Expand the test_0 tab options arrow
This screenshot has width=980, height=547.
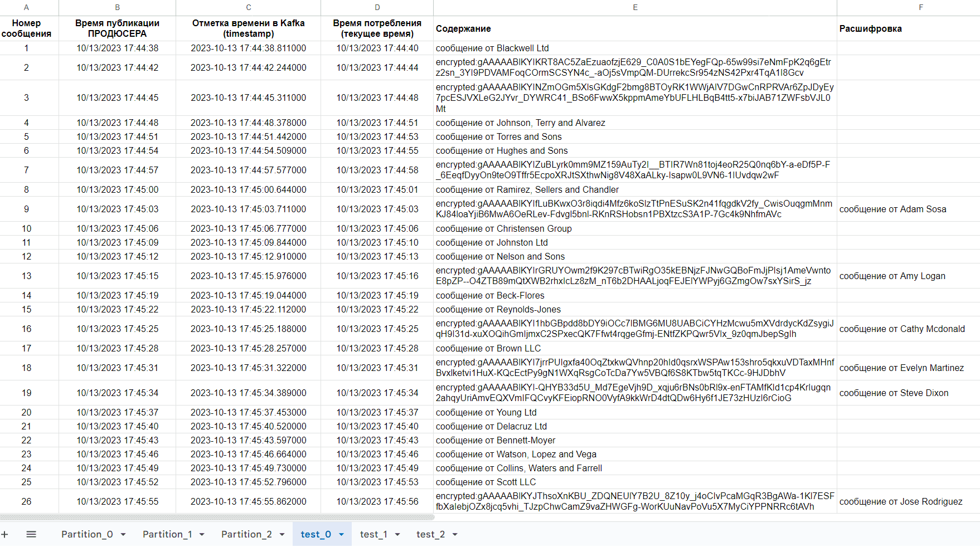click(x=341, y=535)
